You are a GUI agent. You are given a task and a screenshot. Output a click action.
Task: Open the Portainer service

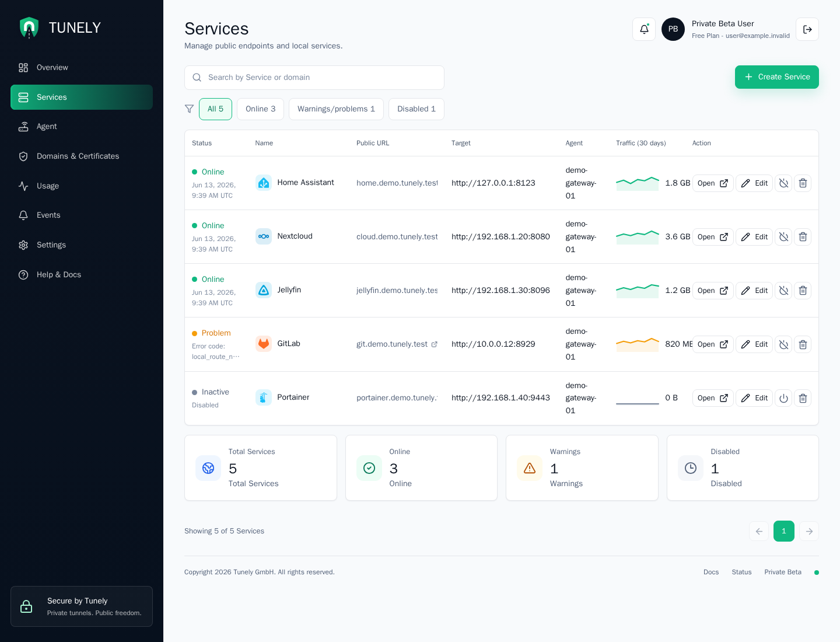[x=713, y=398]
